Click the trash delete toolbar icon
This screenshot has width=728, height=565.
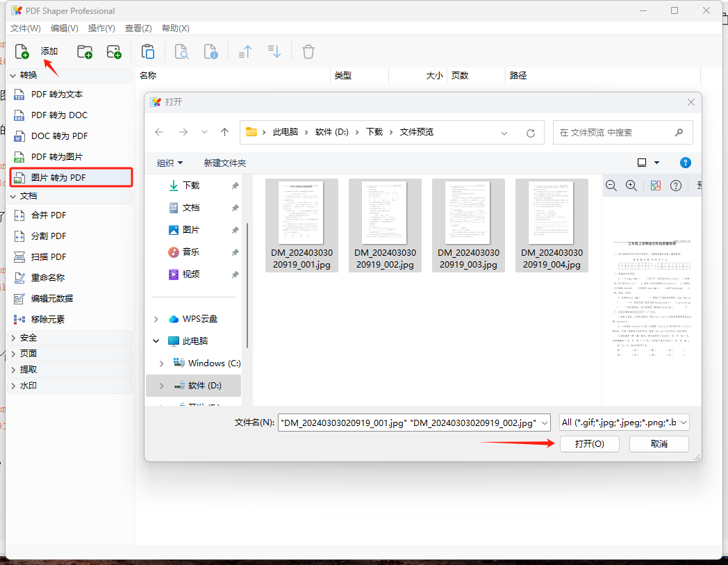308,51
